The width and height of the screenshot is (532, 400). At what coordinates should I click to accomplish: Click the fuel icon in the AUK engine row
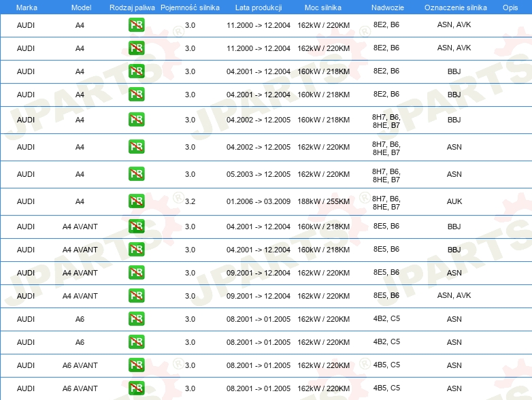(x=136, y=201)
